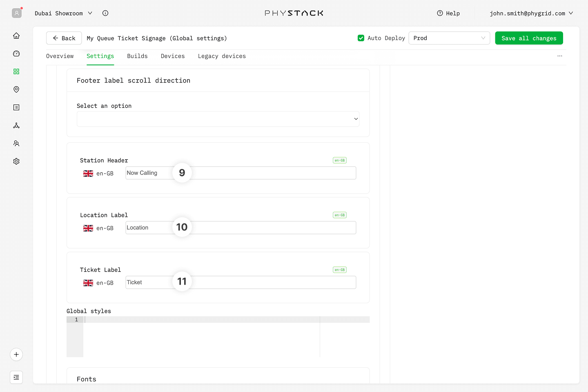Toggle the en-GB badge for Station Header

339,160
